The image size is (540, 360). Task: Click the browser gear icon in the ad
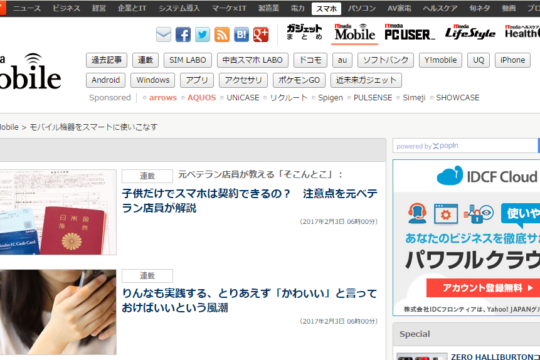click(446, 214)
